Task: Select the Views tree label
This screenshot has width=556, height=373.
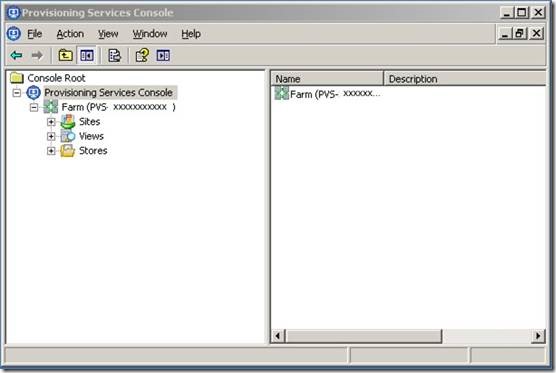Action: (x=91, y=136)
